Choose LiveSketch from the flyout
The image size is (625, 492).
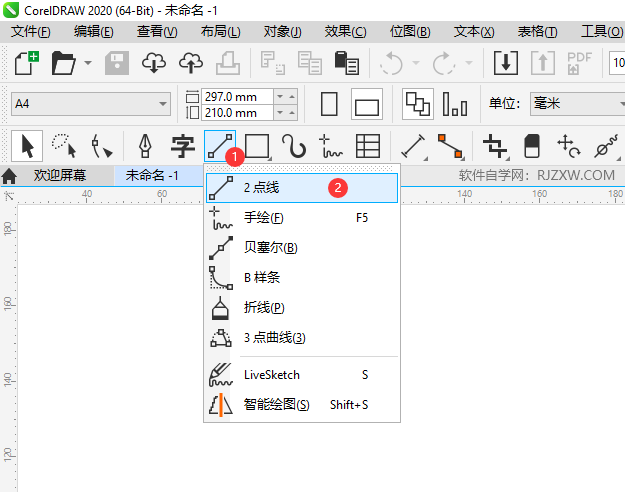[x=302, y=375]
